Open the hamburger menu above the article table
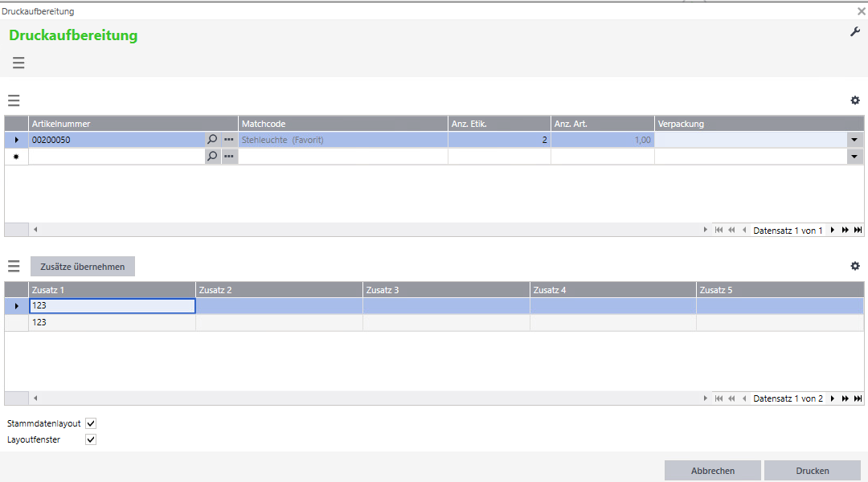 click(x=14, y=100)
